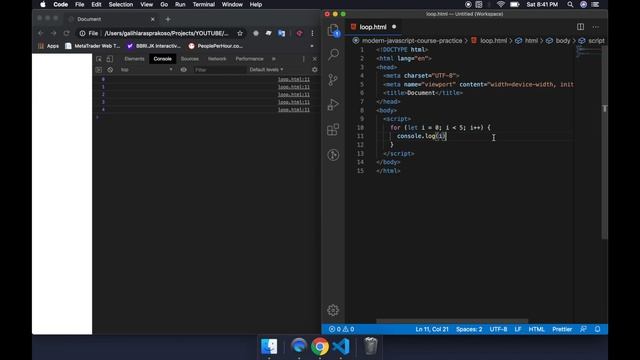
Task: Open the Source Control view in VS Code
Action: [x=333, y=80]
